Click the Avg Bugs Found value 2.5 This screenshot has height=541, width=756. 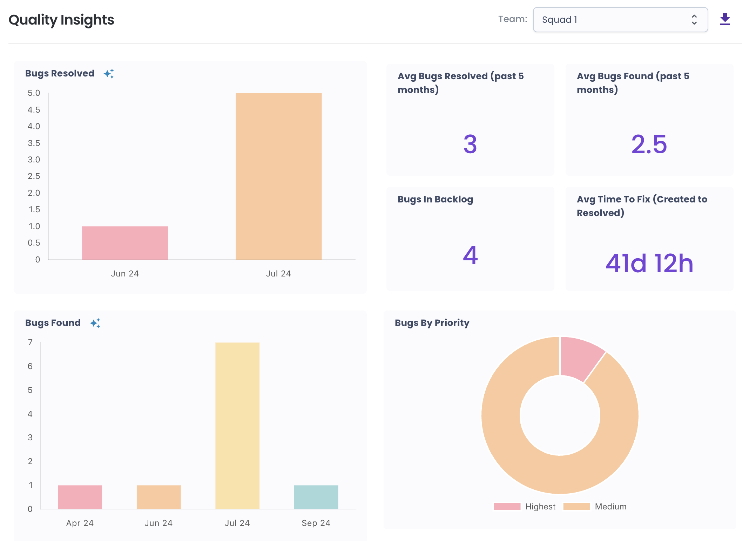(x=649, y=144)
